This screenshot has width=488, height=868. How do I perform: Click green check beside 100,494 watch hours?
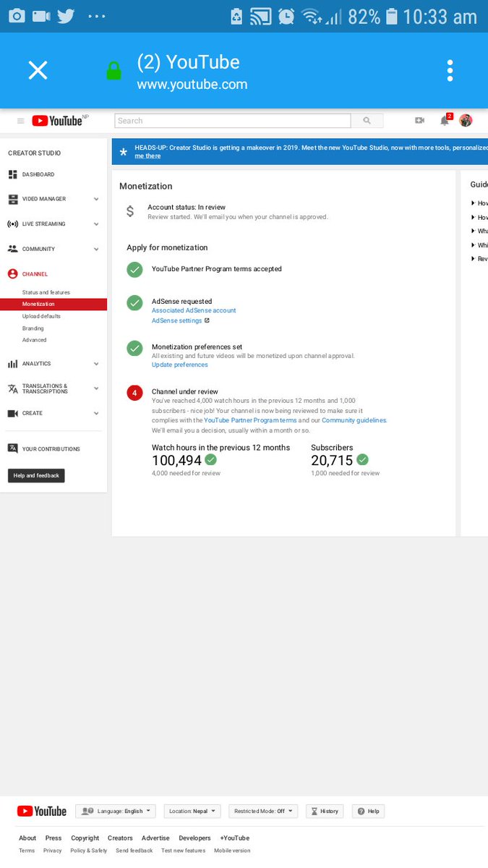[210, 460]
